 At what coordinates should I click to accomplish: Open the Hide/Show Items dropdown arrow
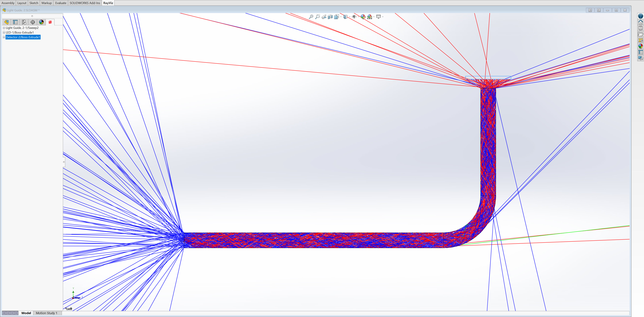coord(359,17)
